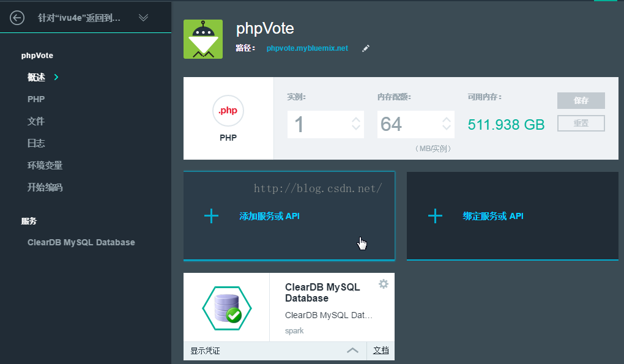The height and width of the screenshot is (364, 624).
Task: Click 绑定服务或 API link text
Action: point(493,216)
